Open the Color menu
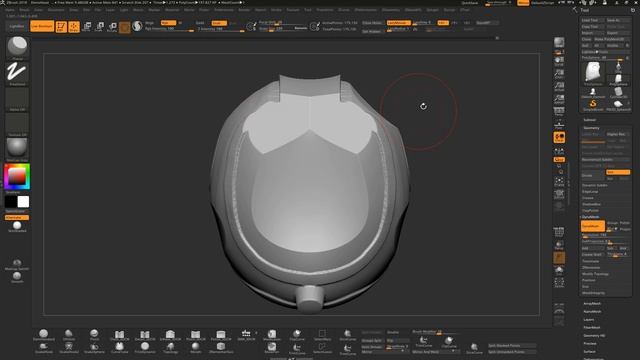Screen dimensions: 640x360 pyautogui.click(x=38, y=10)
